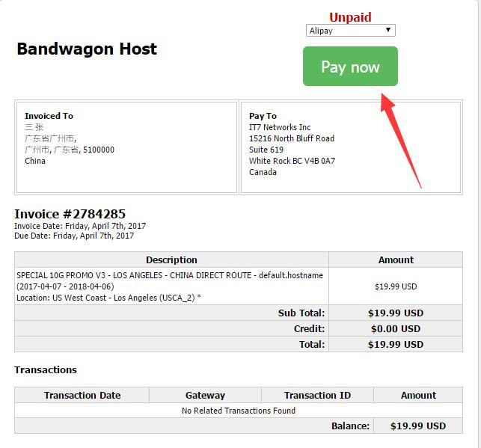Select the Unpaid status text
The image size is (481, 448).
point(350,17)
